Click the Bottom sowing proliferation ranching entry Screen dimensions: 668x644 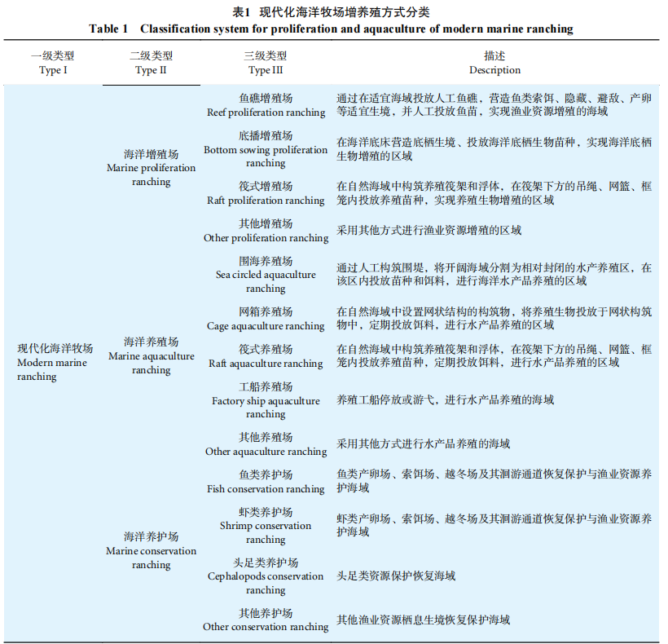[x=266, y=150]
